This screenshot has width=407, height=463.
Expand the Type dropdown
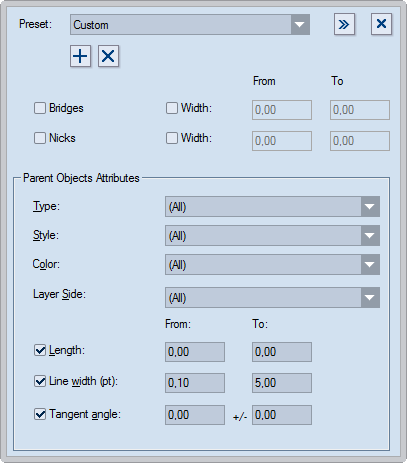pos(272,207)
